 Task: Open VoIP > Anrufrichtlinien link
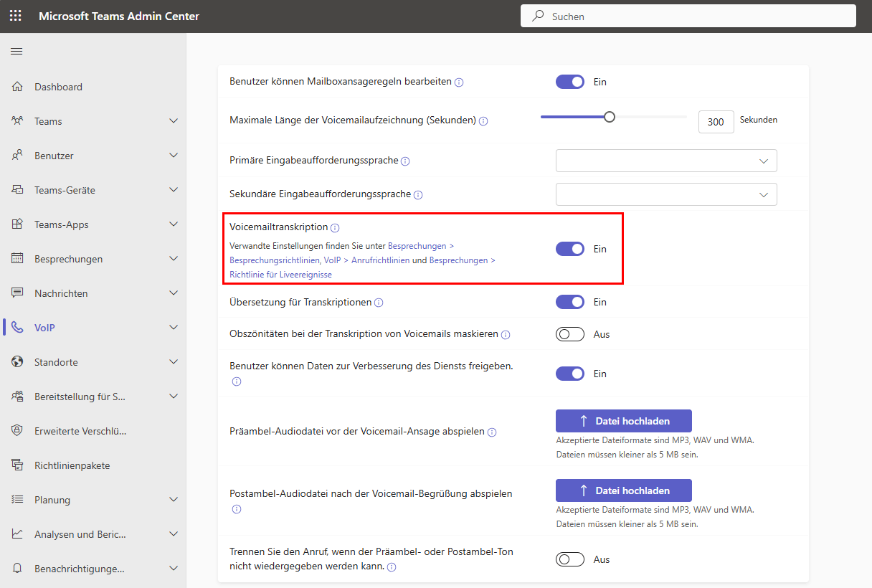click(x=366, y=260)
